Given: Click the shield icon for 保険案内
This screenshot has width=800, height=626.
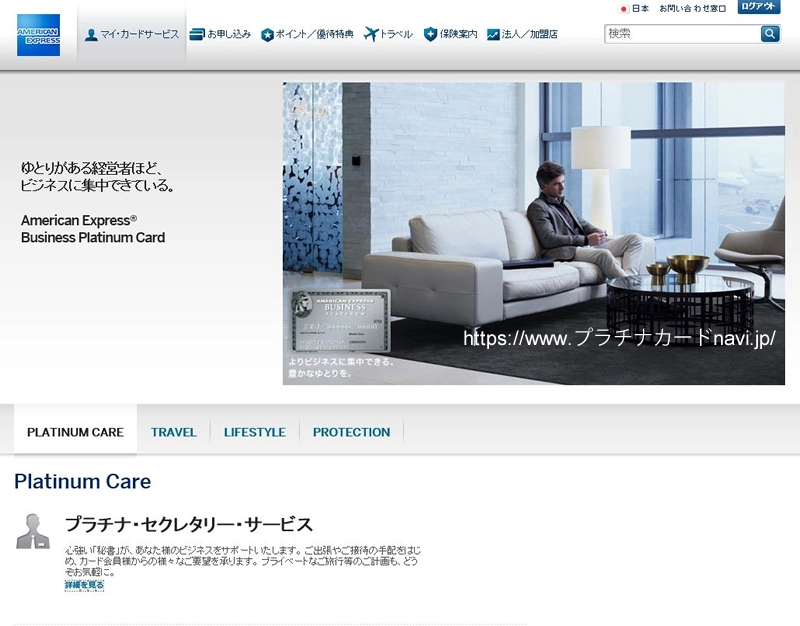Looking at the screenshot, I should click(430, 35).
